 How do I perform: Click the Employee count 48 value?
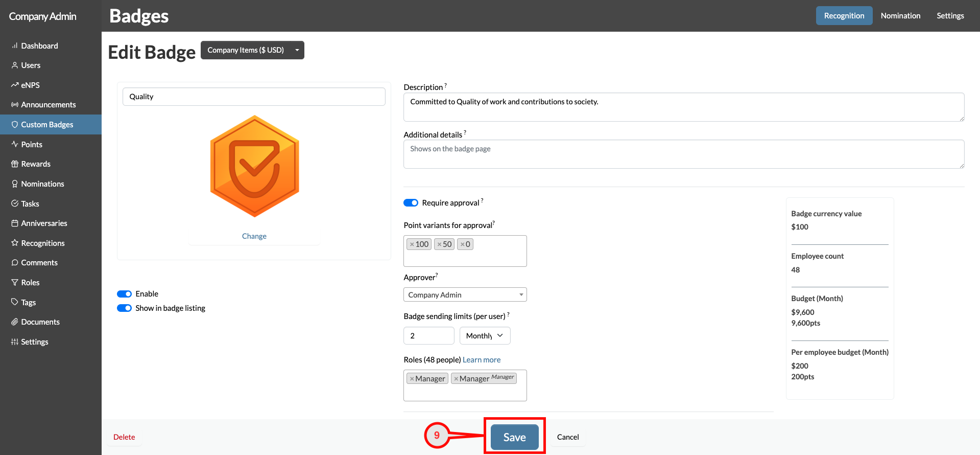pyautogui.click(x=796, y=270)
